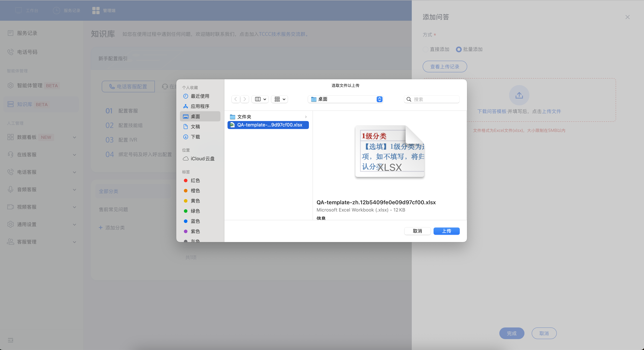Click the collapse sidebar icon at bottom left

11,340
